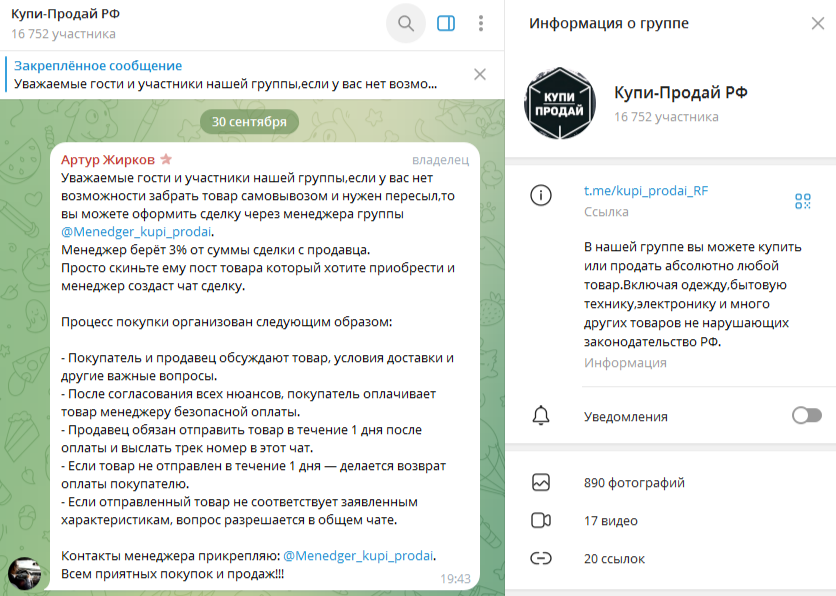Open the photographs row icon in group info
Viewport: 836px width, 596px height.
(x=541, y=482)
